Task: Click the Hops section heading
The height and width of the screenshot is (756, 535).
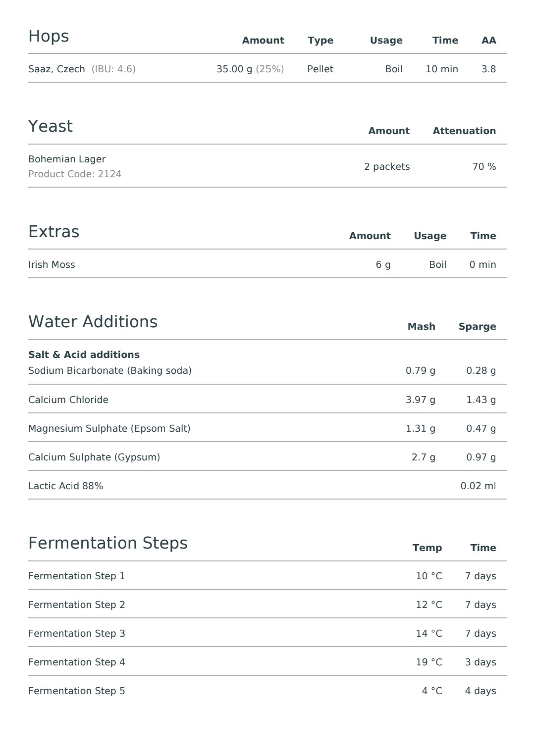Action: click(x=49, y=37)
